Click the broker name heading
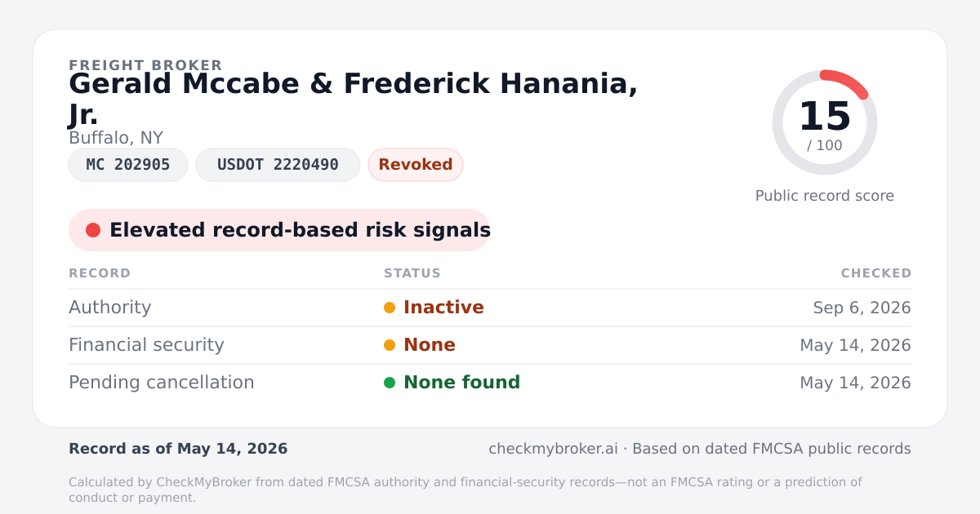 pyautogui.click(x=354, y=99)
